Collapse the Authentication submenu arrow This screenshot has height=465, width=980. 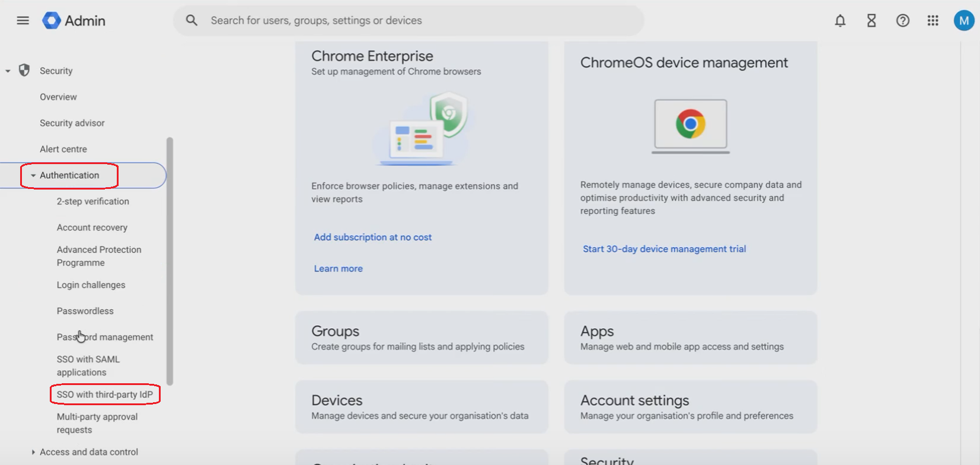(x=33, y=175)
